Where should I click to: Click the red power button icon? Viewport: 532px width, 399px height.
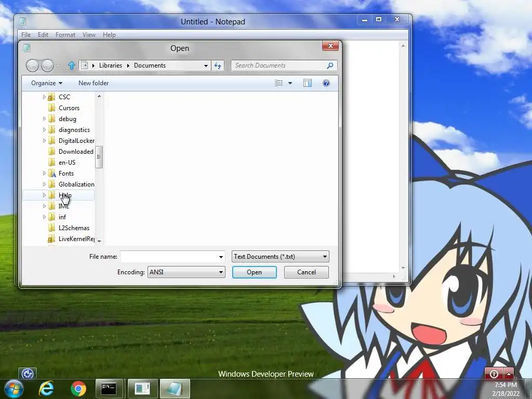[494, 374]
